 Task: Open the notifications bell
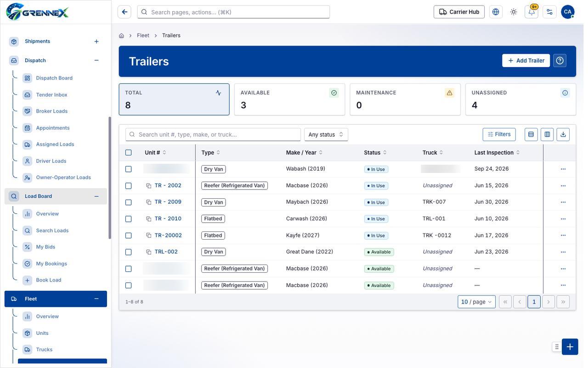[x=531, y=12]
